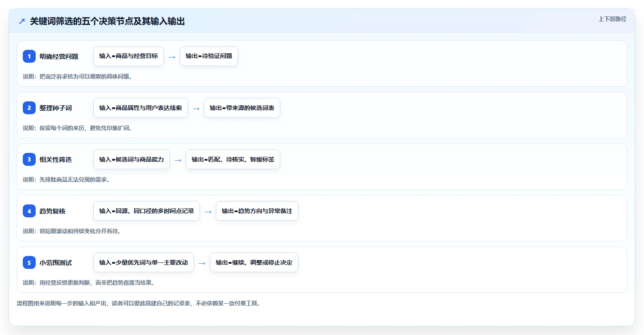Select the 输入=少量优先词与单一主要改动 box

tap(144, 262)
